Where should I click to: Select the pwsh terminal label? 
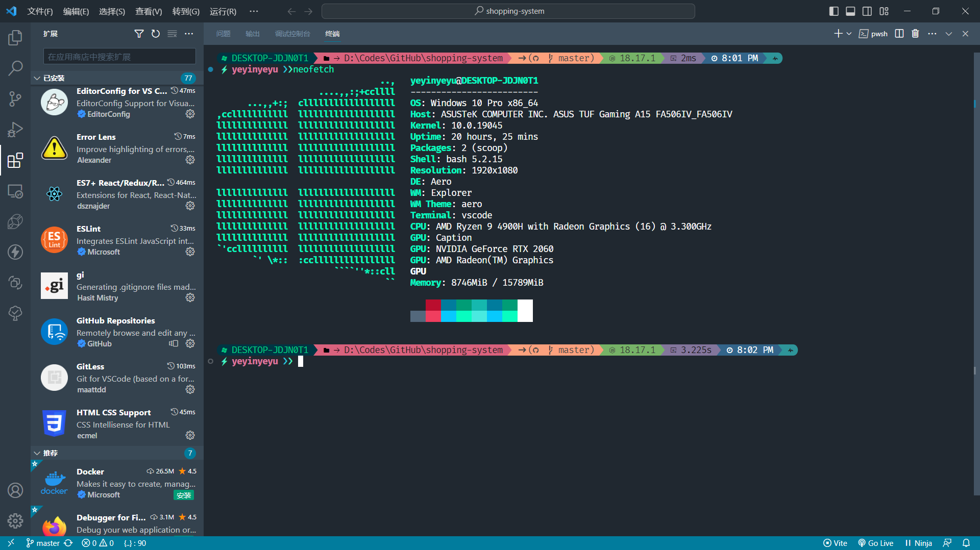click(873, 34)
